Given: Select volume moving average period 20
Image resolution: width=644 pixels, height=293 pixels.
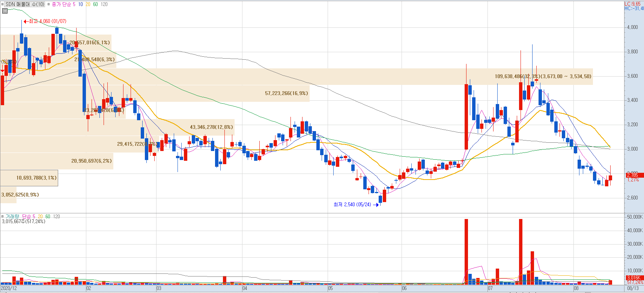Looking at the screenshot, I should click(40, 216).
